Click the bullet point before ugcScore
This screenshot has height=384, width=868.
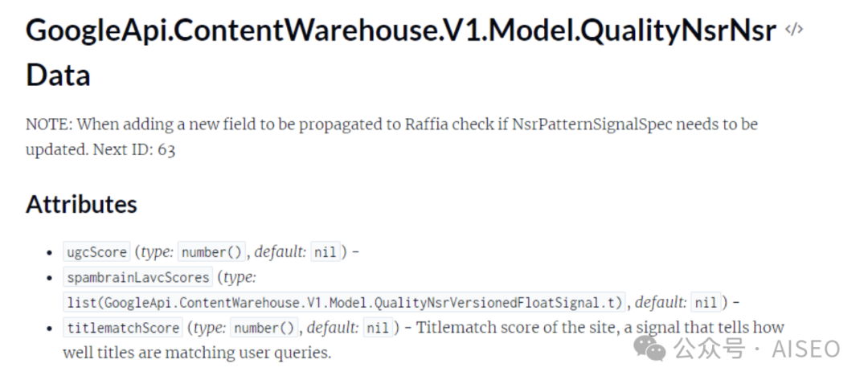[51, 252]
